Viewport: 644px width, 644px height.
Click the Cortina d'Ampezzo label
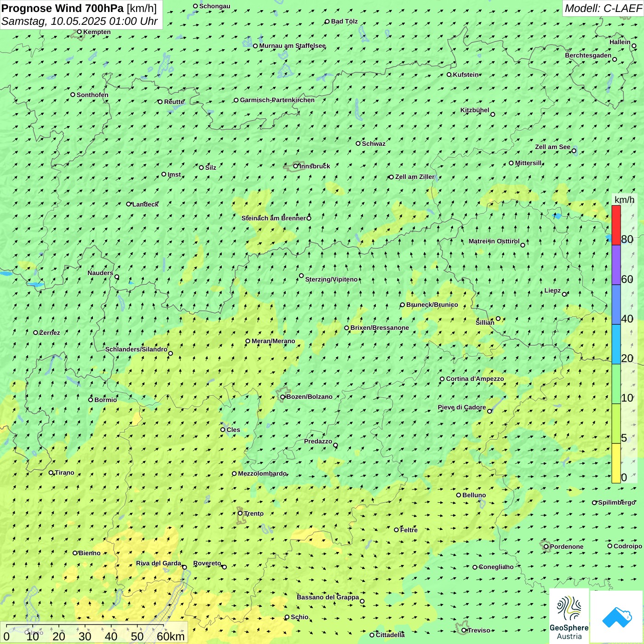click(x=475, y=379)
